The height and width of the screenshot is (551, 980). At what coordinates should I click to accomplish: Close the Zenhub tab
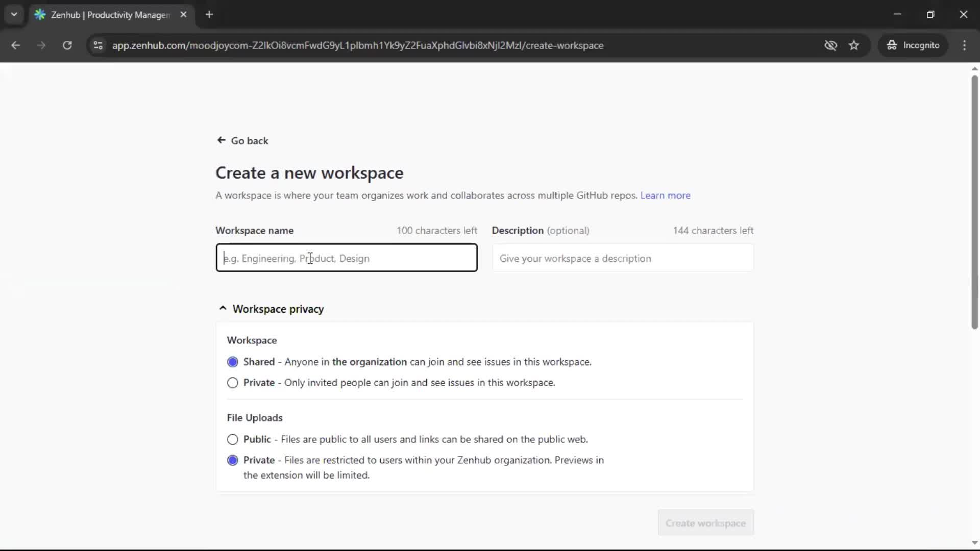pyautogui.click(x=184, y=15)
